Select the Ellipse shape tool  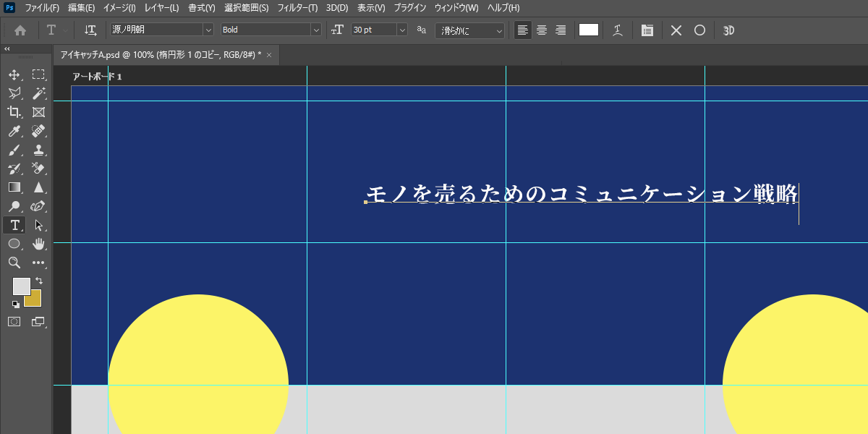14,244
